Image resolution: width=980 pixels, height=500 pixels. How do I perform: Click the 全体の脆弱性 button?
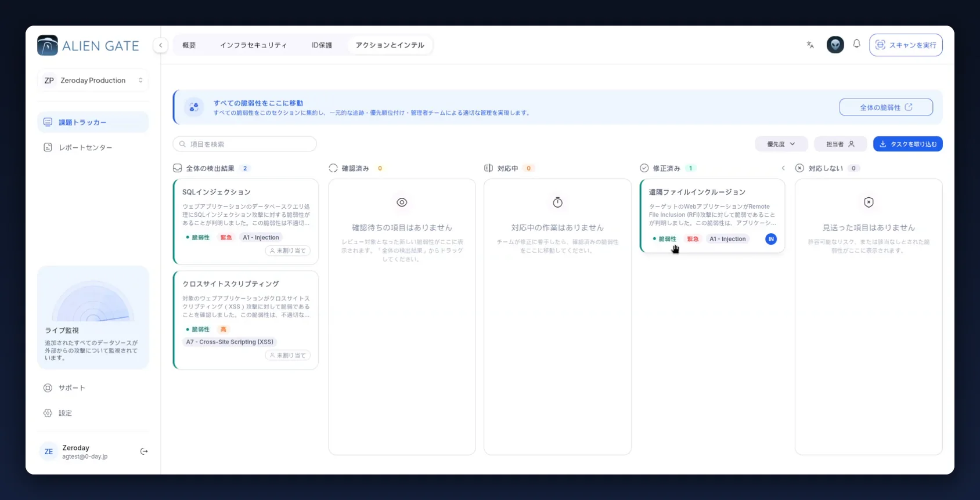click(x=886, y=107)
